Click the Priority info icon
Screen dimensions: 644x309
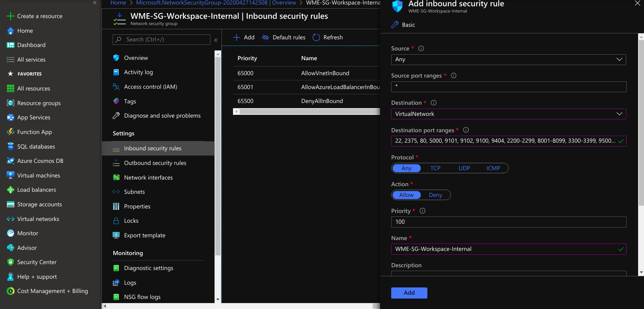click(x=422, y=211)
